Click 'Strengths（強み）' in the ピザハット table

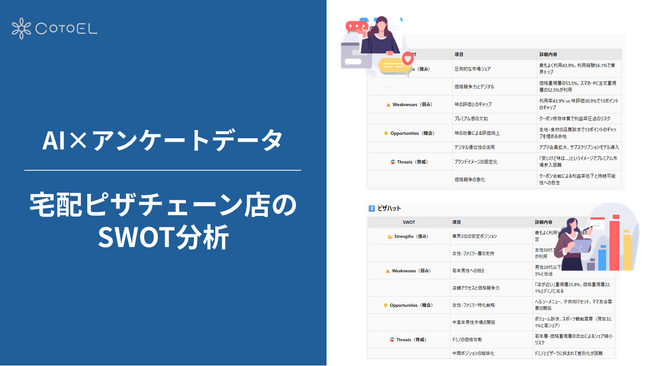(411, 236)
